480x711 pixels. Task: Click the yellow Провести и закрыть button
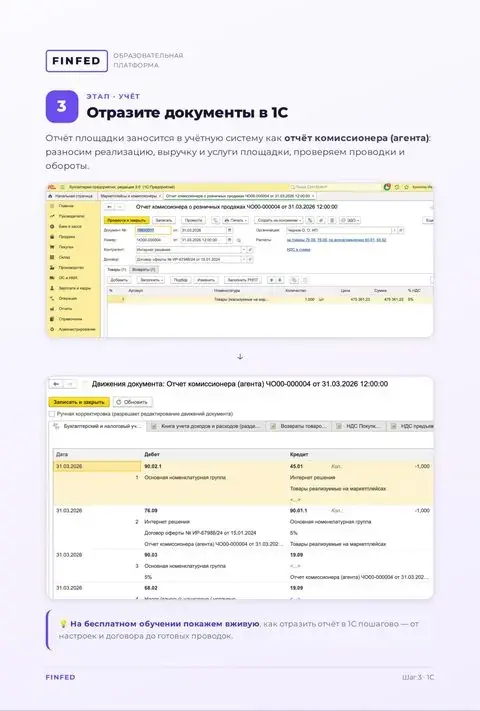(126, 220)
